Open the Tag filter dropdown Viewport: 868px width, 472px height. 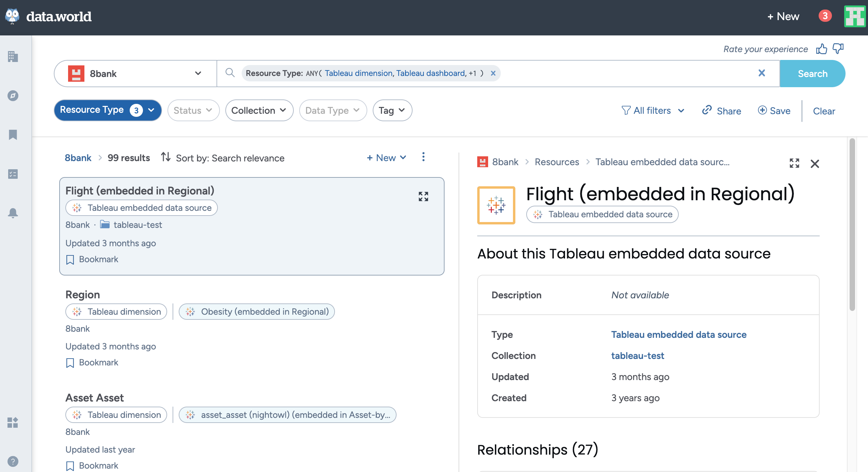(x=392, y=110)
